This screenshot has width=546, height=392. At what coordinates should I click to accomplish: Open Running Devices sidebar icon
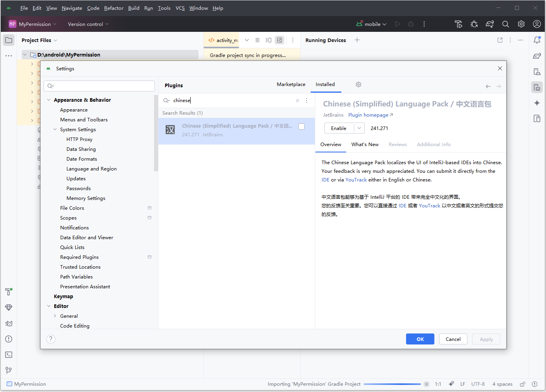[x=537, y=87]
